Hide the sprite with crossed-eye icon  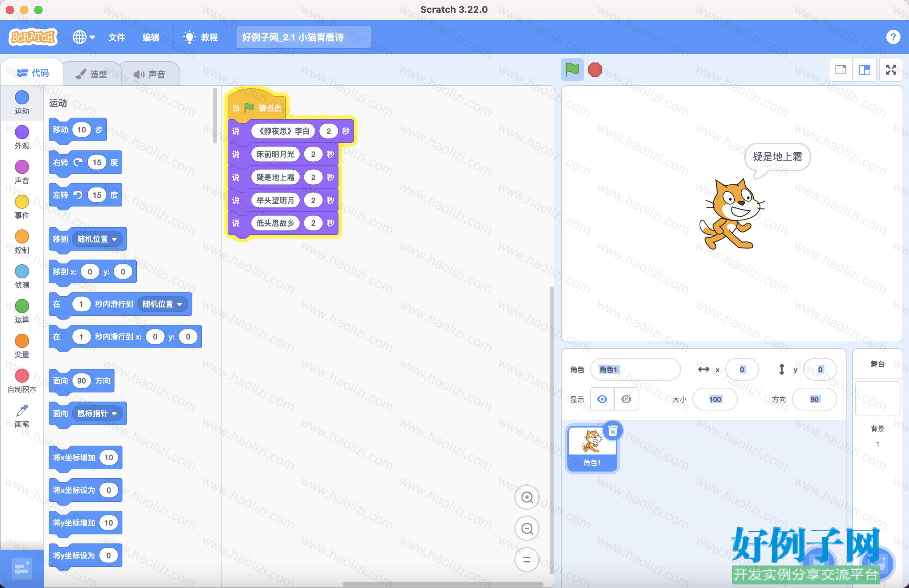click(x=626, y=399)
